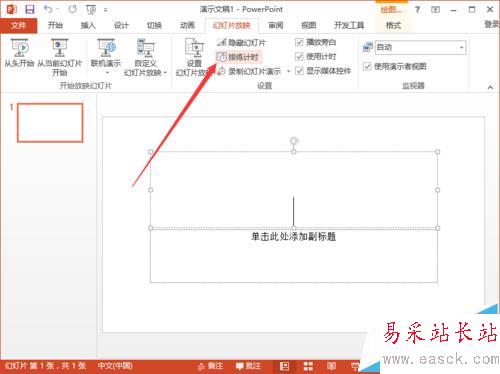
Task: Expand the 联机演示 dropdown arrow
Action: pyautogui.click(x=107, y=72)
